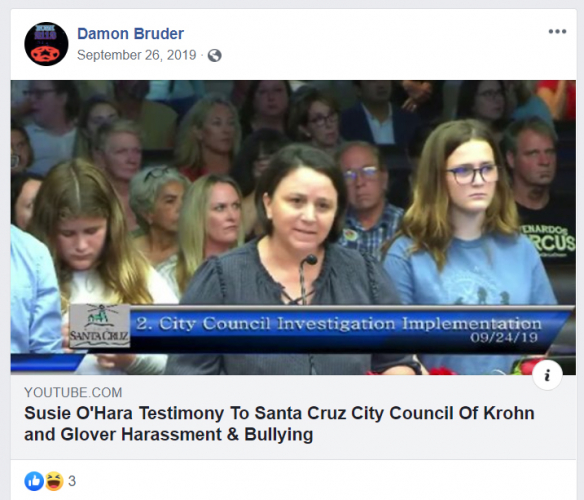Screen dimensions: 584x500
Task: Click the 09/24/19 date on the video banner
Action: 504,338
